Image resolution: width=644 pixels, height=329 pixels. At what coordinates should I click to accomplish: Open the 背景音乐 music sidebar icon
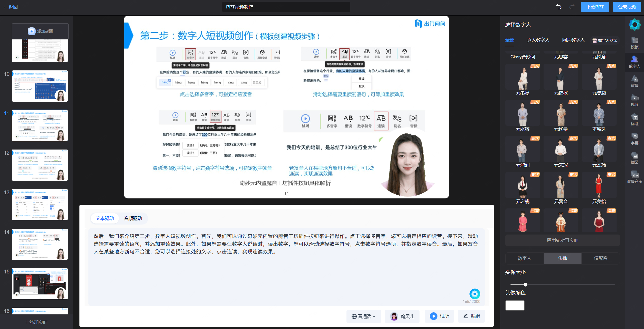[x=635, y=177]
